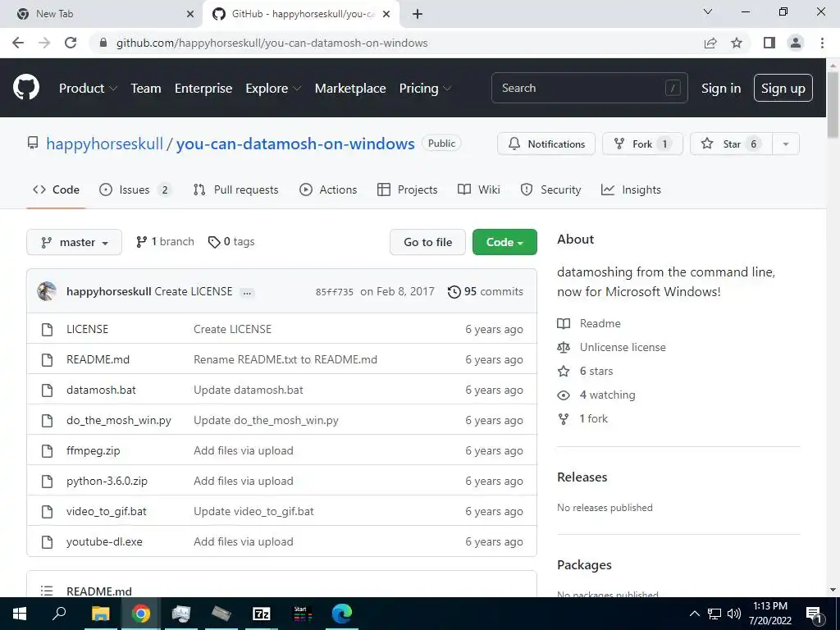Image resolution: width=840 pixels, height=630 pixels.
Task: Switch to the Actions tab
Action: pos(328,189)
